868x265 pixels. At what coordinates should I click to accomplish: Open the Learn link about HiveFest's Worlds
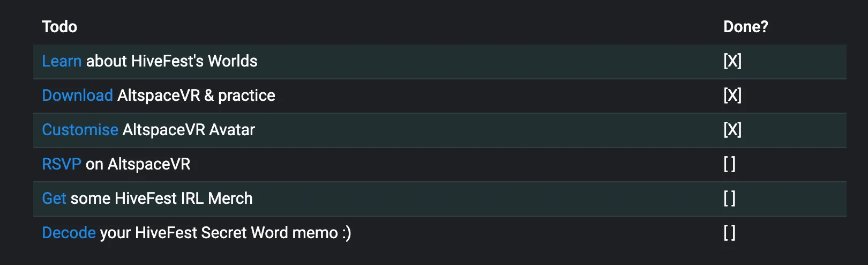(62, 61)
